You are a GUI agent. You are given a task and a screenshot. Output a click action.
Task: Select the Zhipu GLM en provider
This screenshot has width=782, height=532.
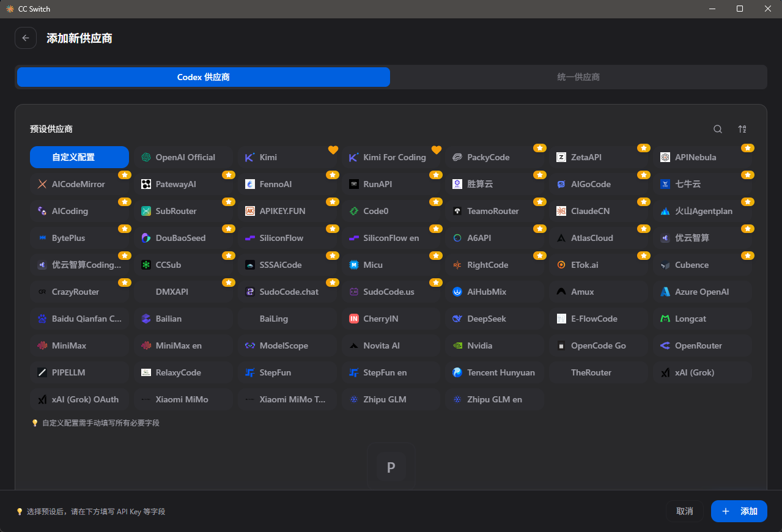tap(495, 399)
